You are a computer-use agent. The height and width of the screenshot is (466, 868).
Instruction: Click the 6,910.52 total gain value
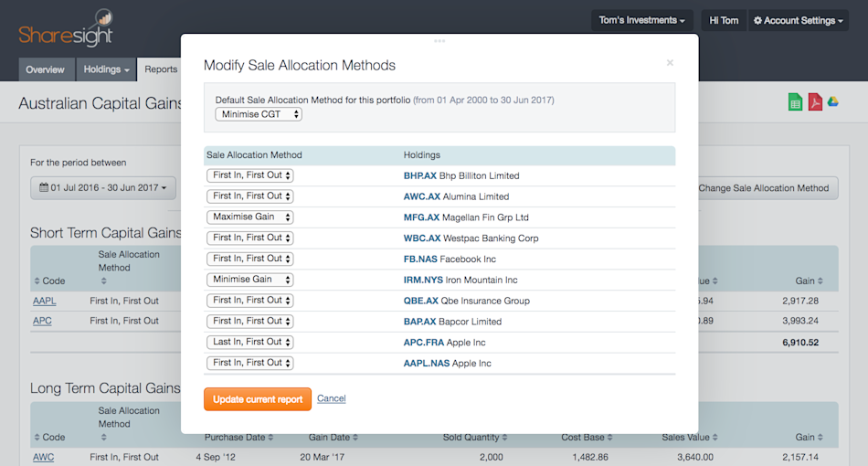coord(799,343)
